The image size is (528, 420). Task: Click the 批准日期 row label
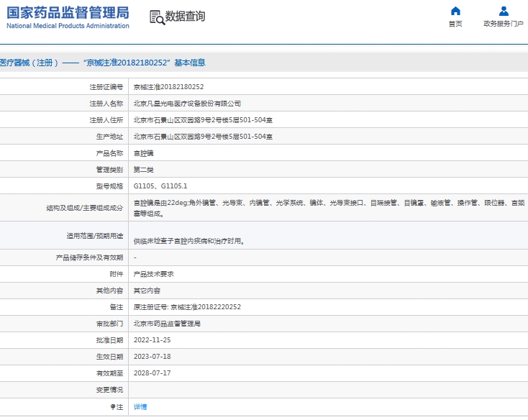click(x=110, y=340)
